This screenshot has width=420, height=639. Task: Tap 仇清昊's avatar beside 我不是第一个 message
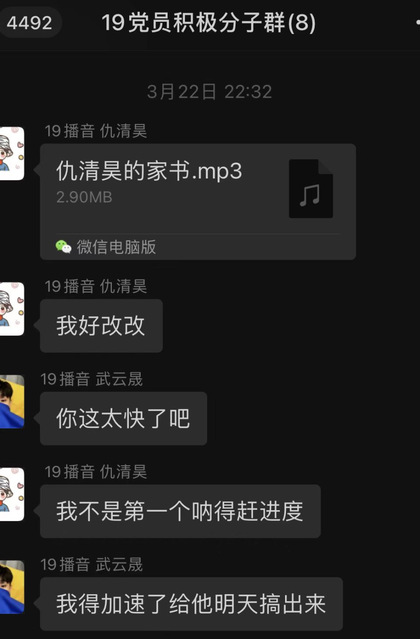click(x=12, y=494)
